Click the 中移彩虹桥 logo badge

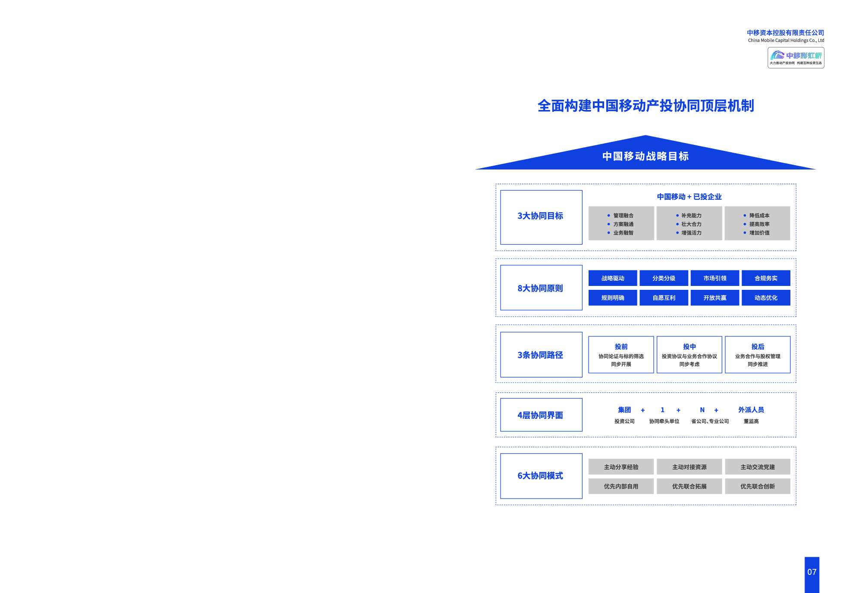click(x=796, y=58)
